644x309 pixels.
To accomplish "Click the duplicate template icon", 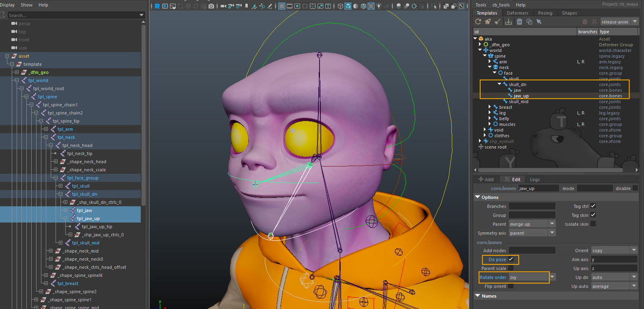I will [x=529, y=21].
